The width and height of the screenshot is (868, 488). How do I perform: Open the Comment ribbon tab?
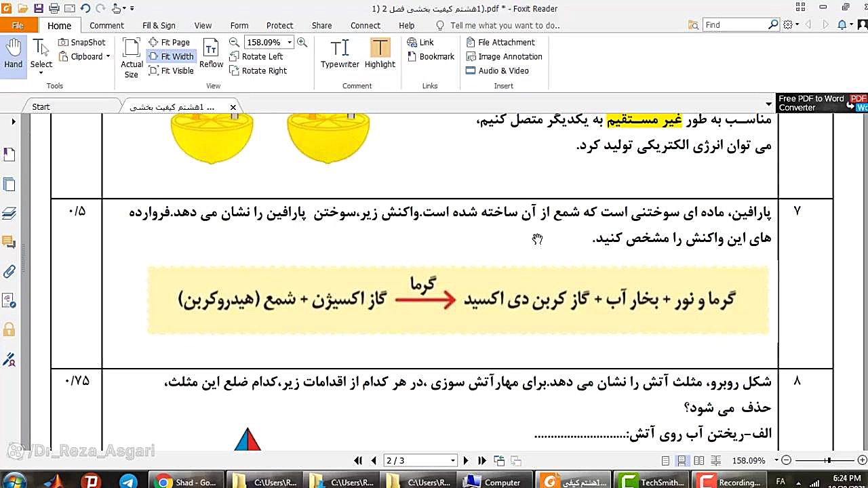(106, 25)
